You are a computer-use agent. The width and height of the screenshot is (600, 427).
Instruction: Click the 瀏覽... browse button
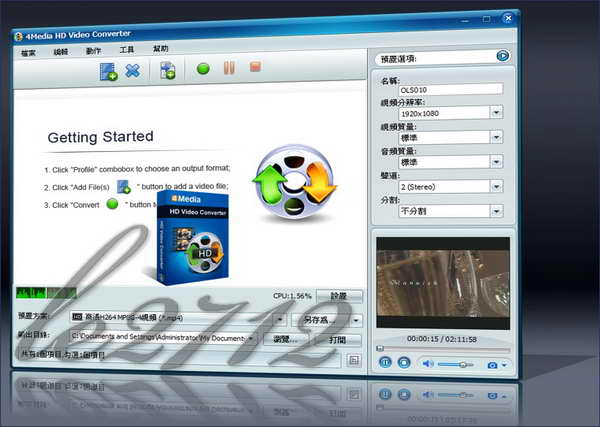tap(285, 339)
